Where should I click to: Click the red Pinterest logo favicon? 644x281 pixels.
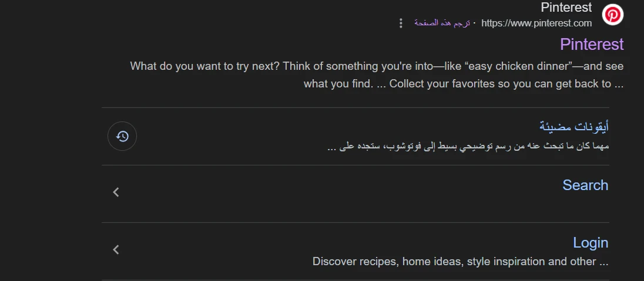point(613,14)
